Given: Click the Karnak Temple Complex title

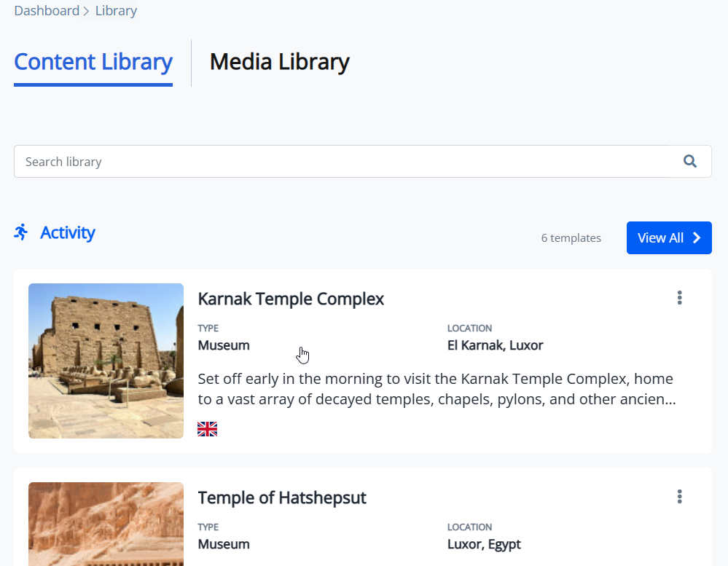Looking at the screenshot, I should [291, 299].
